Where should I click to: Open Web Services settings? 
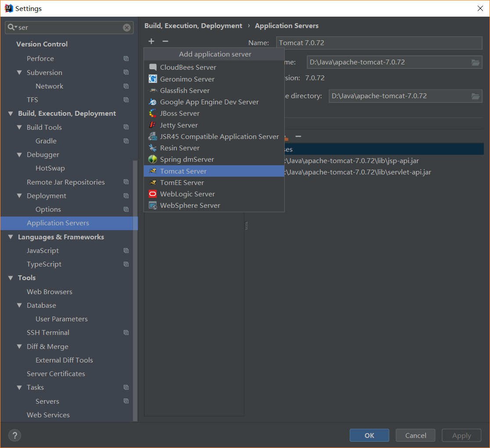pos(48,415)
